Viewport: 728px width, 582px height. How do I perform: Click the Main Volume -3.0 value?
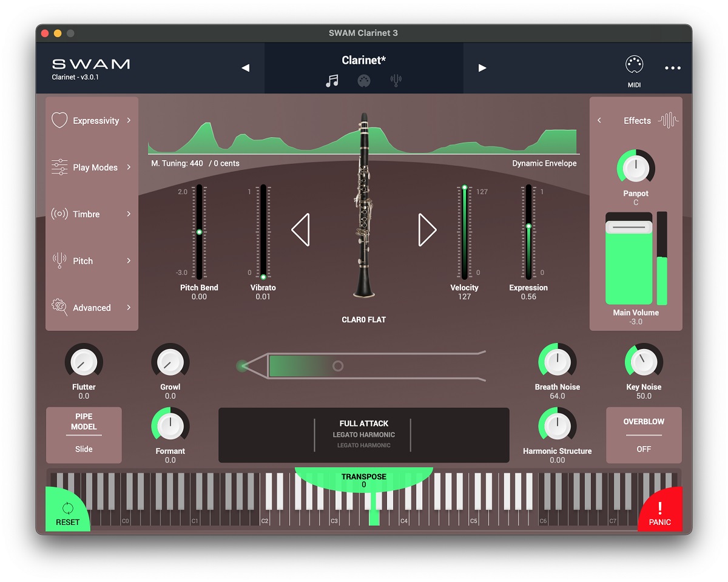636,322
